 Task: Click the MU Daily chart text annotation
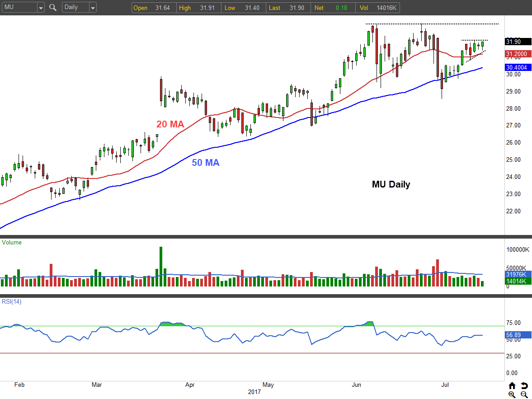pyautogui.click(x=391, y=184)
